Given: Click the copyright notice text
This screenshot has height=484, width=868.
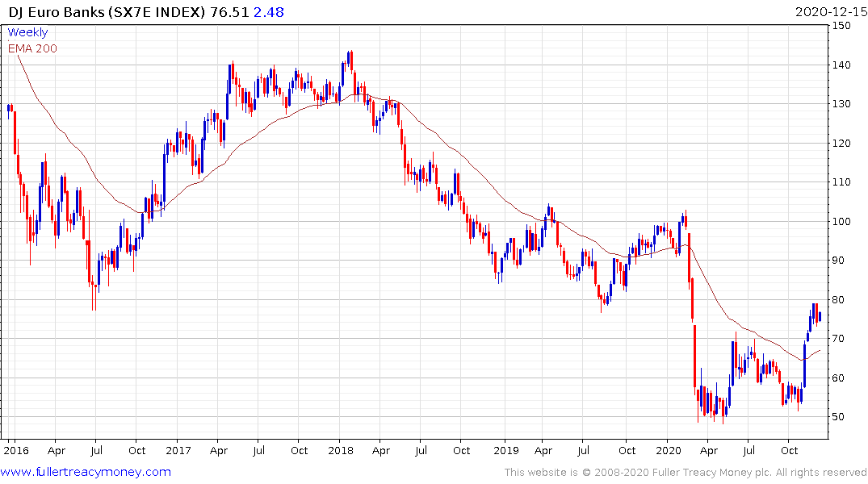Looking at the screenshot, I should click(x=686, y=473).
